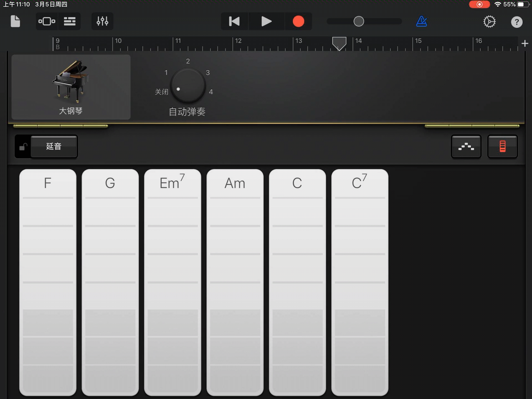Screen dimensions: 532x399
Task: Click bar 12 on the ruler
Action: pos(238,41)
